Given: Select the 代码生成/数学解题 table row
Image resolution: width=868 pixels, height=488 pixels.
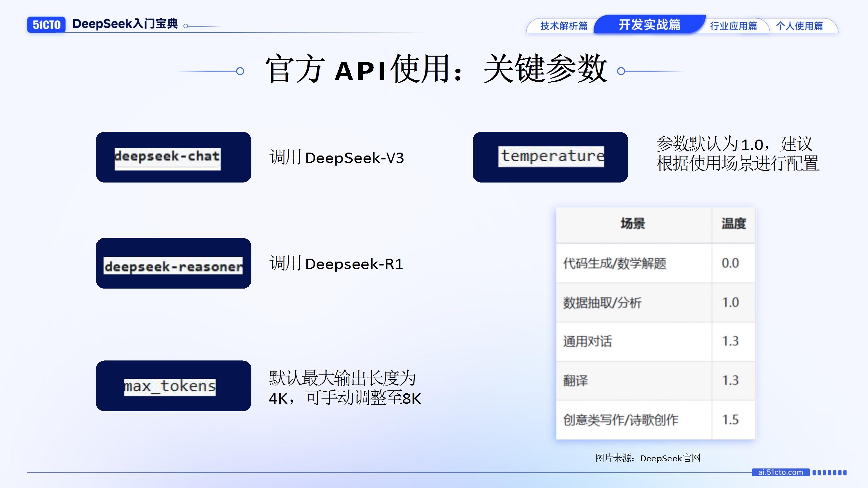Looking at the screenshot, I should (x=615, y=263).
